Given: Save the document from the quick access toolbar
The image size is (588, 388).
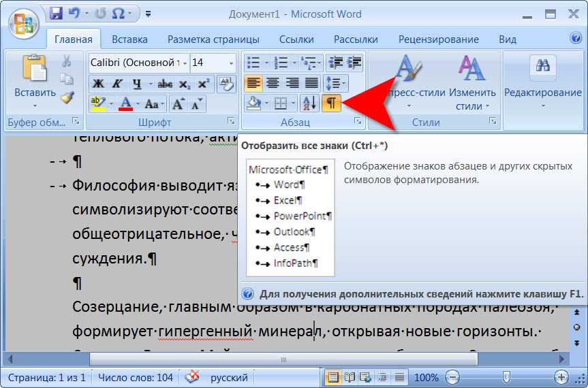Looking at the screenshot, I should click(57, 14).
